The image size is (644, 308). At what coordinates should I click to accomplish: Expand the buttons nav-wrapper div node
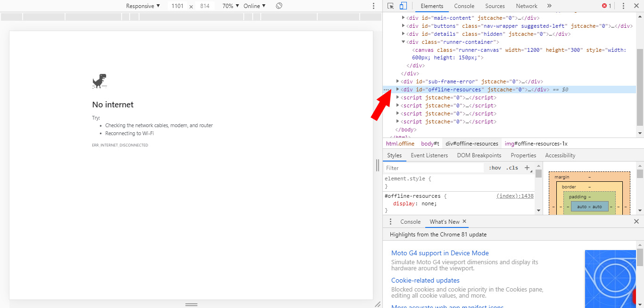(x=403, y=26)
